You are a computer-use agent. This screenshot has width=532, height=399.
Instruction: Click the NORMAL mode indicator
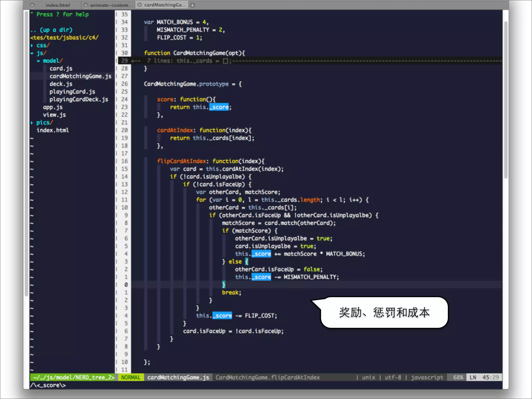pyautogui.click(x=131, y=377)
